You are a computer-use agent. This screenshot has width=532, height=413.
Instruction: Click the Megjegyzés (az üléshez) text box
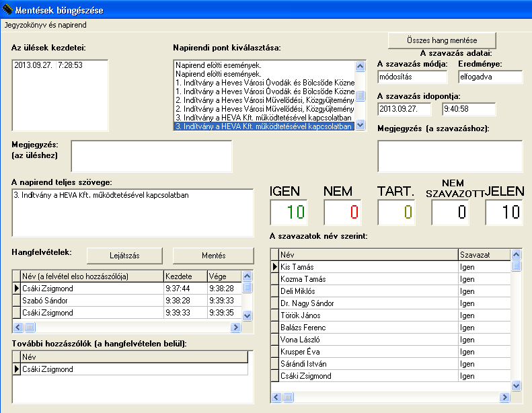click(151, 157)
